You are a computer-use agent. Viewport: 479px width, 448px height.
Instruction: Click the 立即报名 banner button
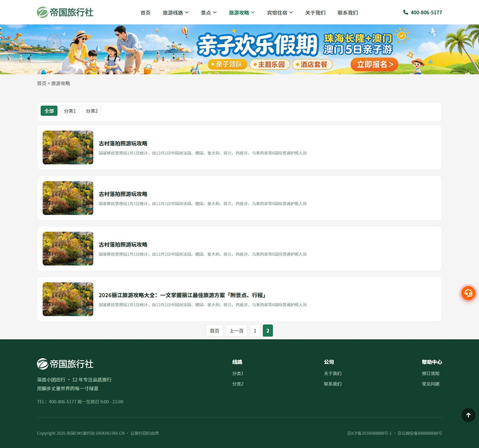(x=374, y=65)
